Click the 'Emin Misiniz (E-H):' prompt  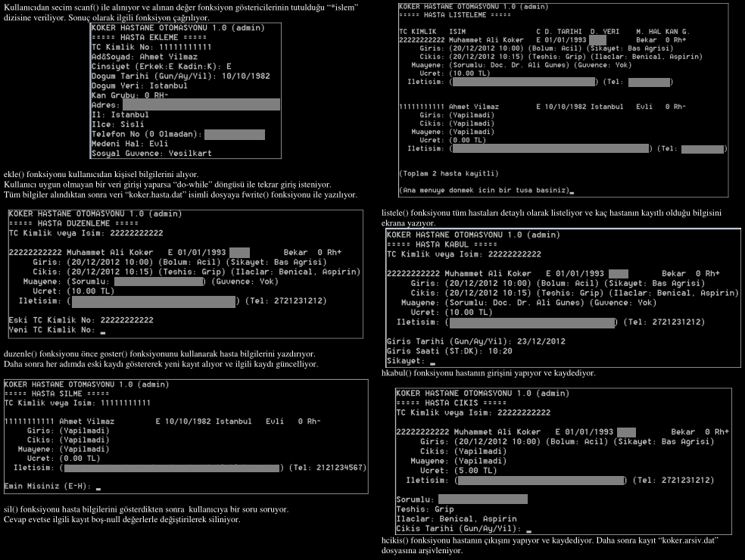[48, 487]
